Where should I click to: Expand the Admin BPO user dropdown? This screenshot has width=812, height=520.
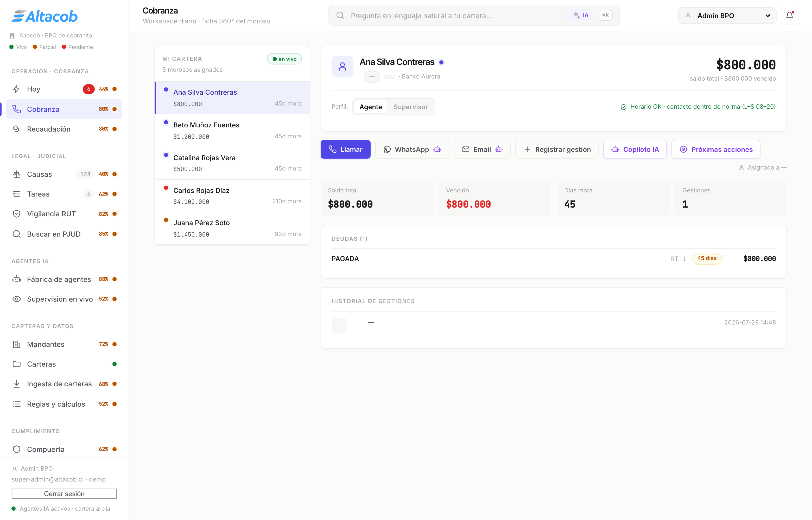pyautogui.click(x=727, y=16)
